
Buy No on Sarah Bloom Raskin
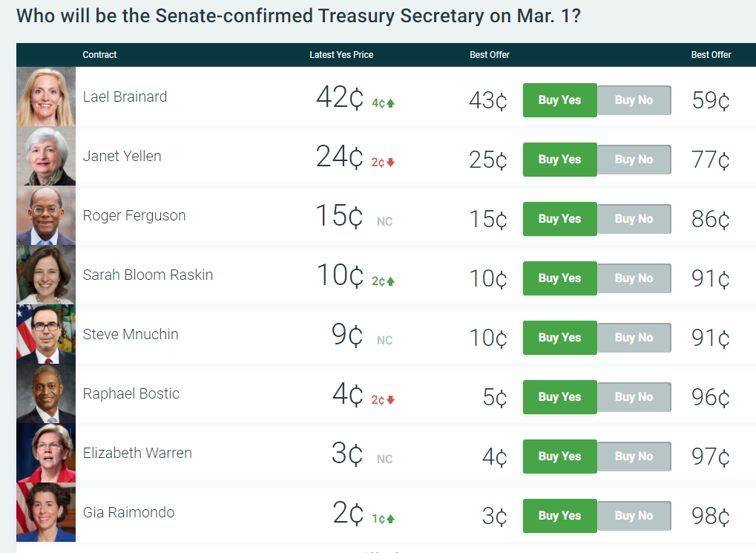(x=634, y=278)
